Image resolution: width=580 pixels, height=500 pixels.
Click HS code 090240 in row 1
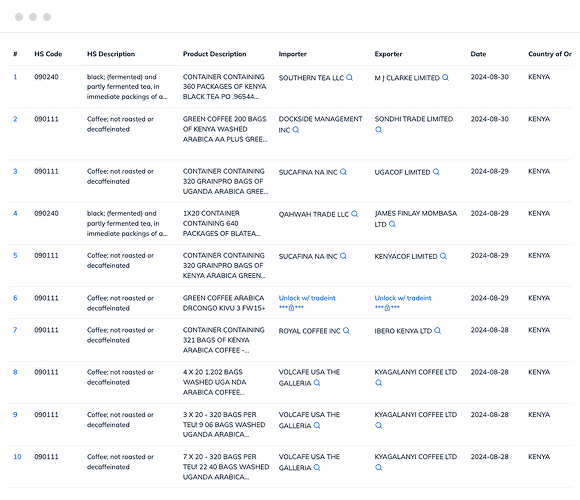point(46,77)
